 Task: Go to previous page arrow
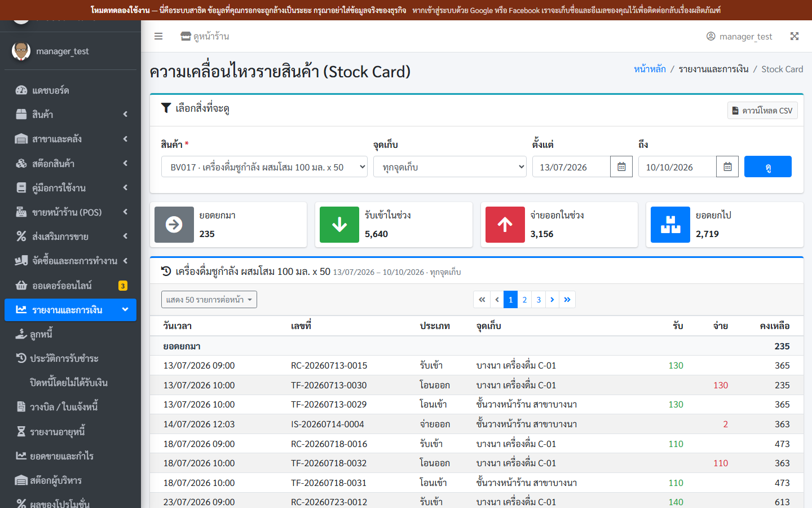tap(497, 300)
